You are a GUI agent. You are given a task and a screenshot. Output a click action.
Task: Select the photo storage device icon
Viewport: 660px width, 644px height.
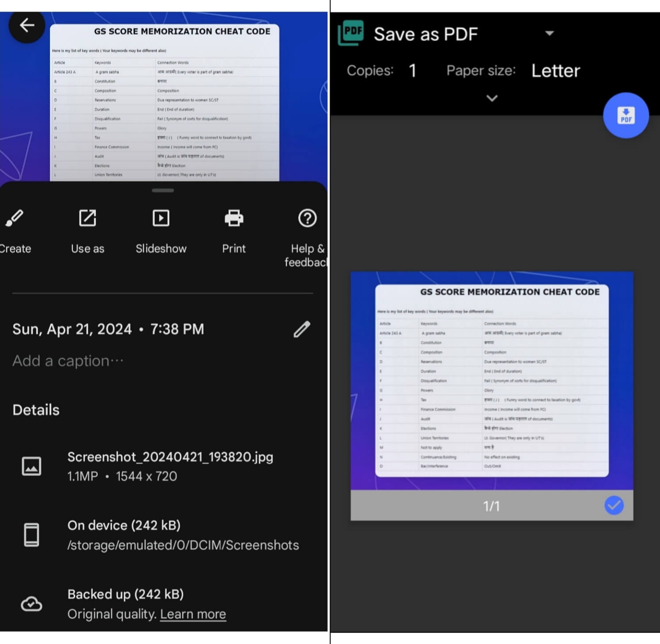coord(31,535)
